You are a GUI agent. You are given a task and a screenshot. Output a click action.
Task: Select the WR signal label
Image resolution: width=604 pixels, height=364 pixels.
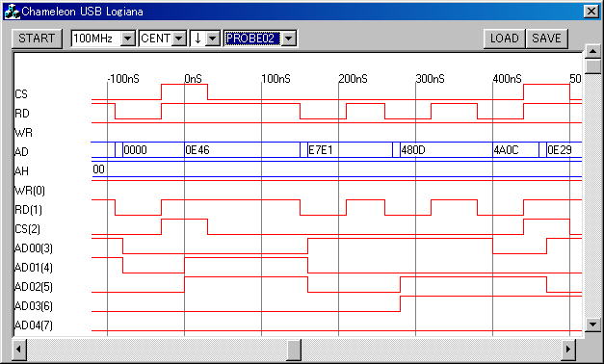tap(23, 133)
